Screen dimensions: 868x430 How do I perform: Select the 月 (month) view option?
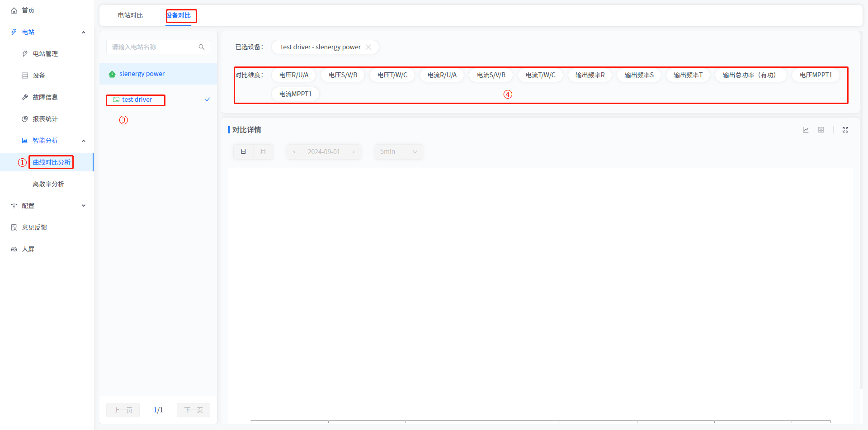coord(263,151)
